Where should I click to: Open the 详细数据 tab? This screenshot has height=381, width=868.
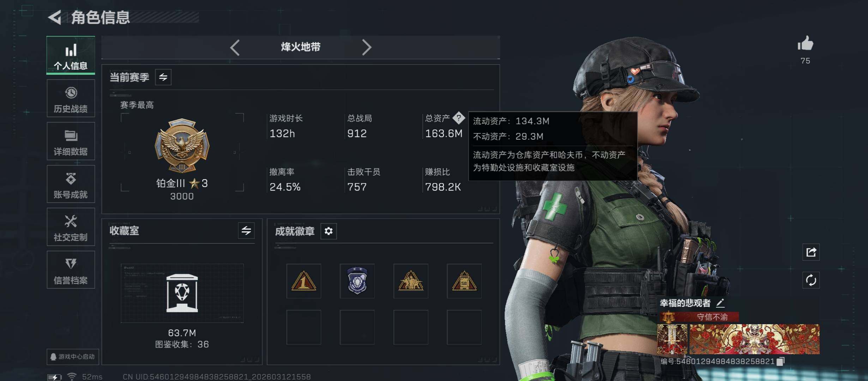pyautogui.click(x=71, y=141)
